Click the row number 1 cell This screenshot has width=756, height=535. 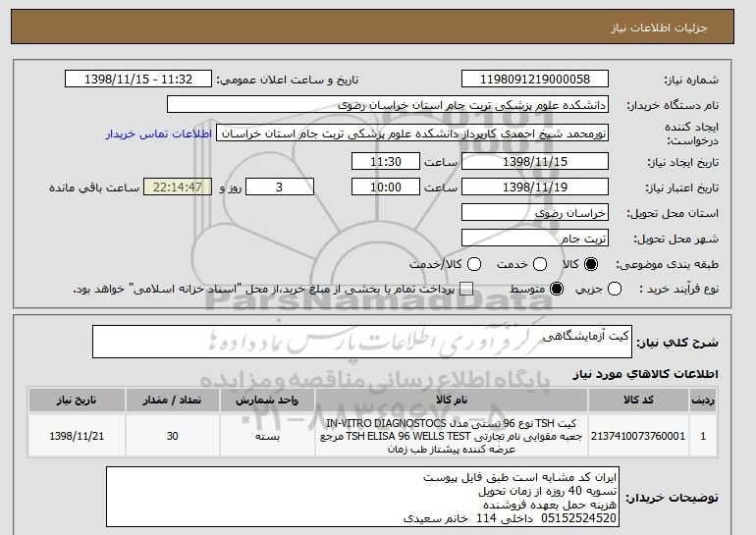click(x=703, y=436)
